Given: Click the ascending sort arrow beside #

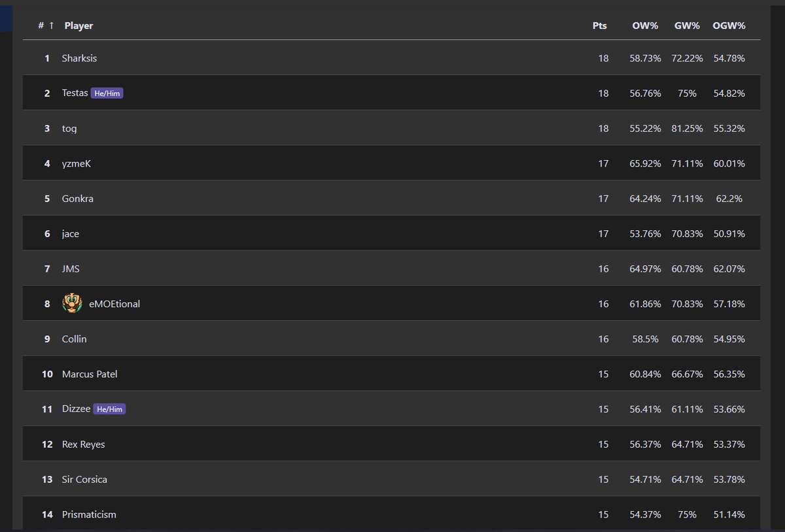Looking at the screenshot, I should [51, 25].
